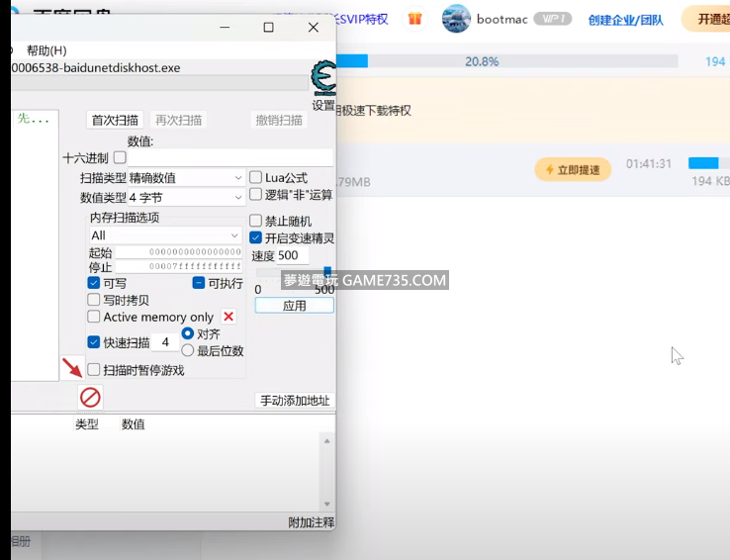Click the Cheat Engine logo settings icon
This screenshot has height=560, width=730.
click(x=323, y=77)
